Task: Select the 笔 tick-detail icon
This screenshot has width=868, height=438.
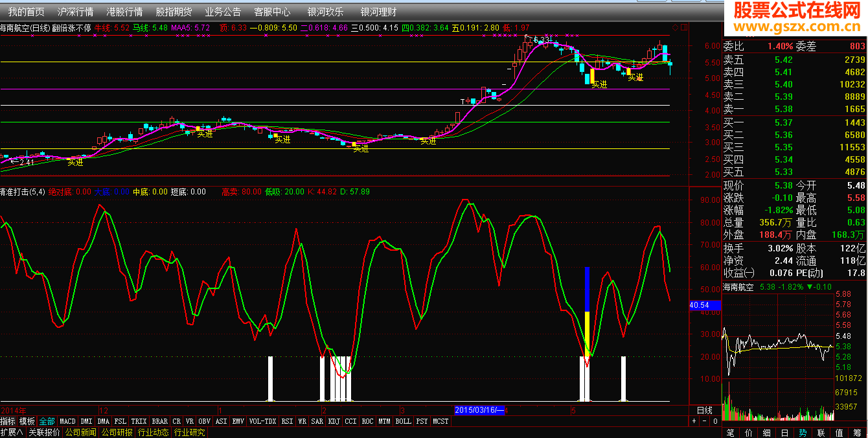Action: [730, 432]
